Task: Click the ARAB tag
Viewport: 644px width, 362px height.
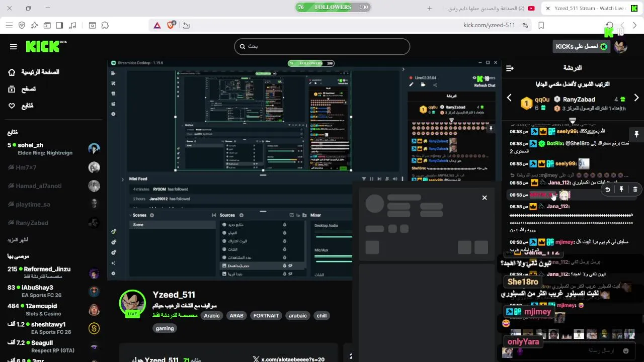Action: (x=236, y=316)
